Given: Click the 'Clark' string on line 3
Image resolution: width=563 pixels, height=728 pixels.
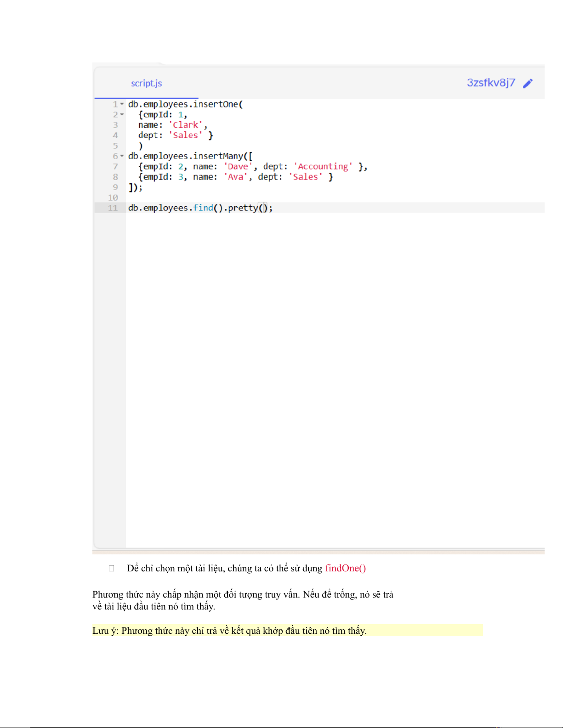Looking at the screenshot, I should [186, 125].
